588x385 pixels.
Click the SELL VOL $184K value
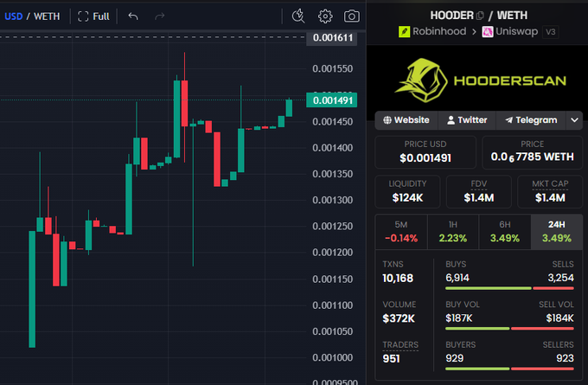(559, 318)
